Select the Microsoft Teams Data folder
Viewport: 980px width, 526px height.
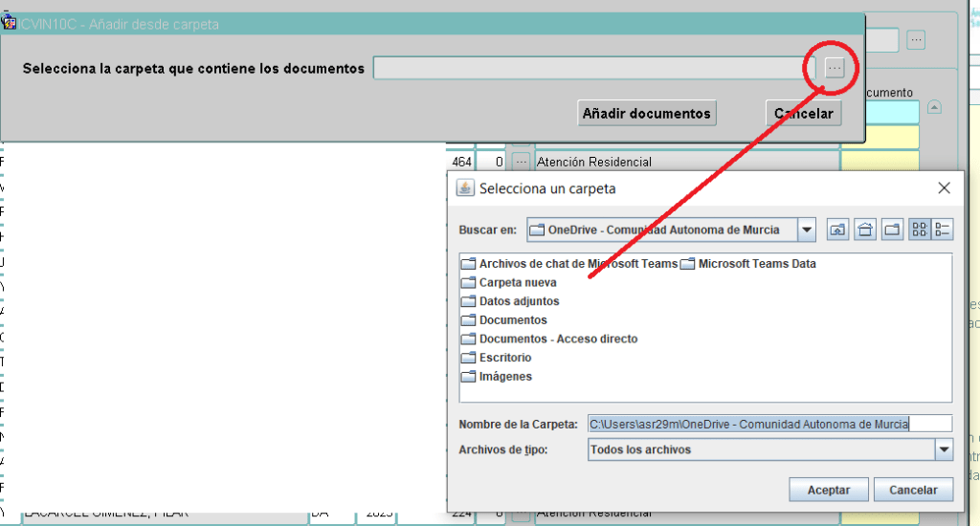(756, 264)
